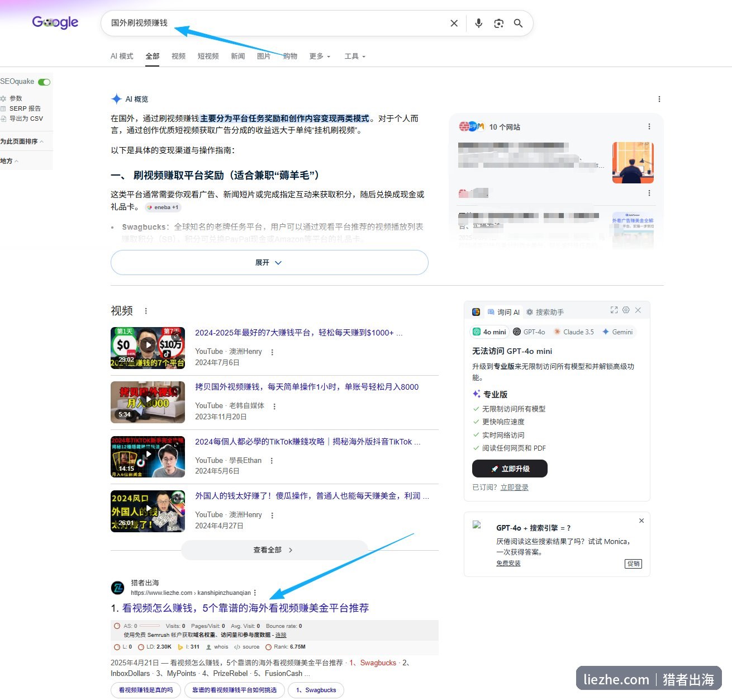Open SEOquake SERP 报告
Image resolution: width=732 pixels, height=700 pixels.
[x=21, y=108]
